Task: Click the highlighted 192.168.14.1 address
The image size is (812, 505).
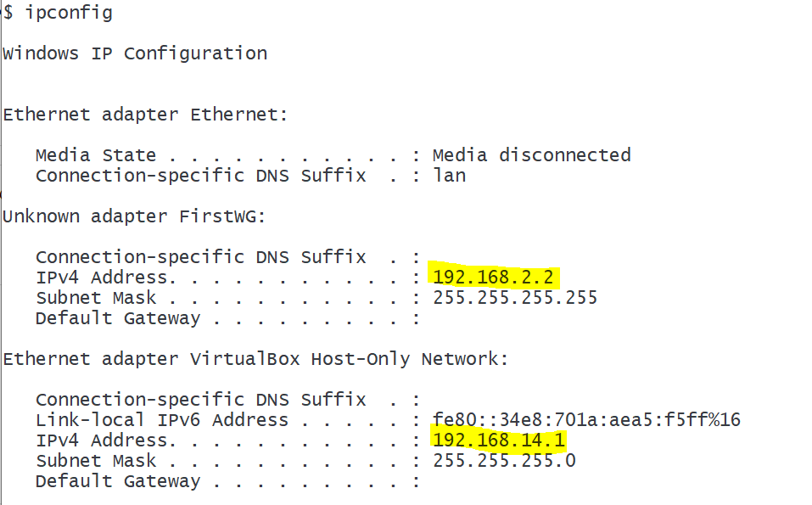Action: 498,440
